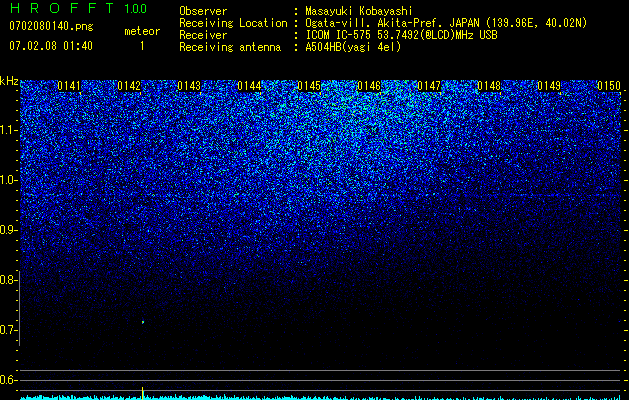Click the 1.0 kHz axis label

click(x=8, y=180)
